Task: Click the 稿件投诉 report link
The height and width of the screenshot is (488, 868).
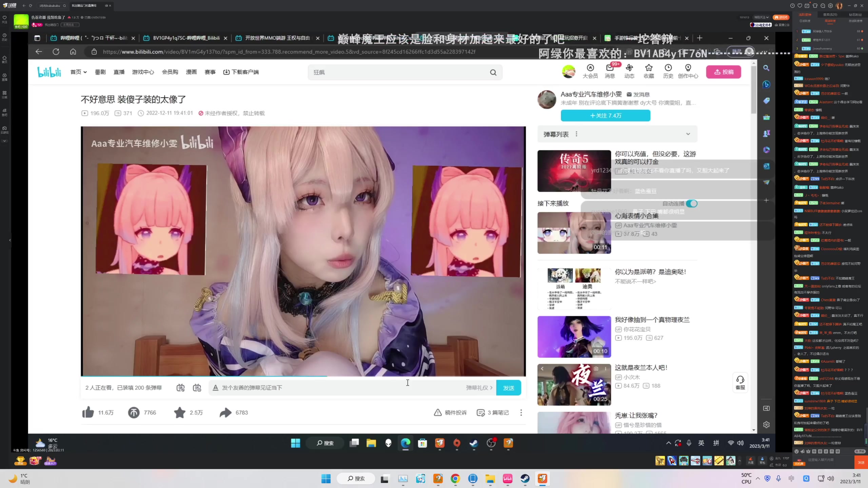Action: 450,412
